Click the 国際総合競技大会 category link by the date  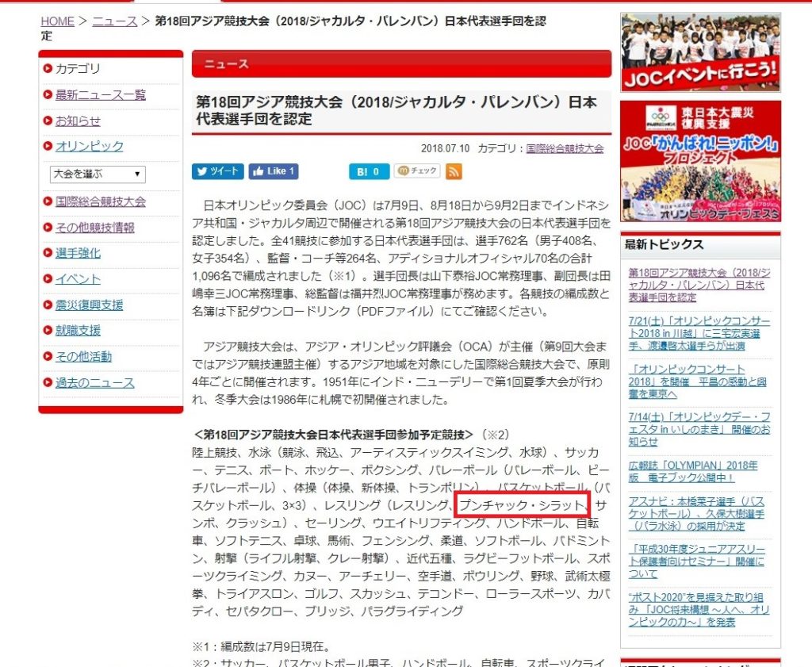tap(565, 148)
